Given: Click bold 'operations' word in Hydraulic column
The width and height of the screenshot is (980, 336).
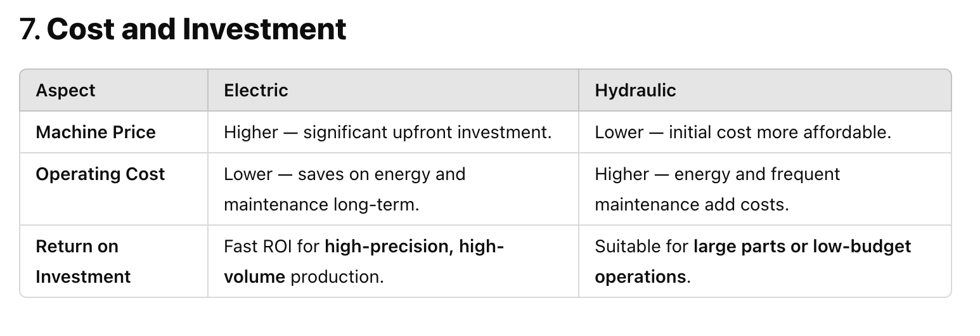Looking at the screenshot, I should coord(640,277).
